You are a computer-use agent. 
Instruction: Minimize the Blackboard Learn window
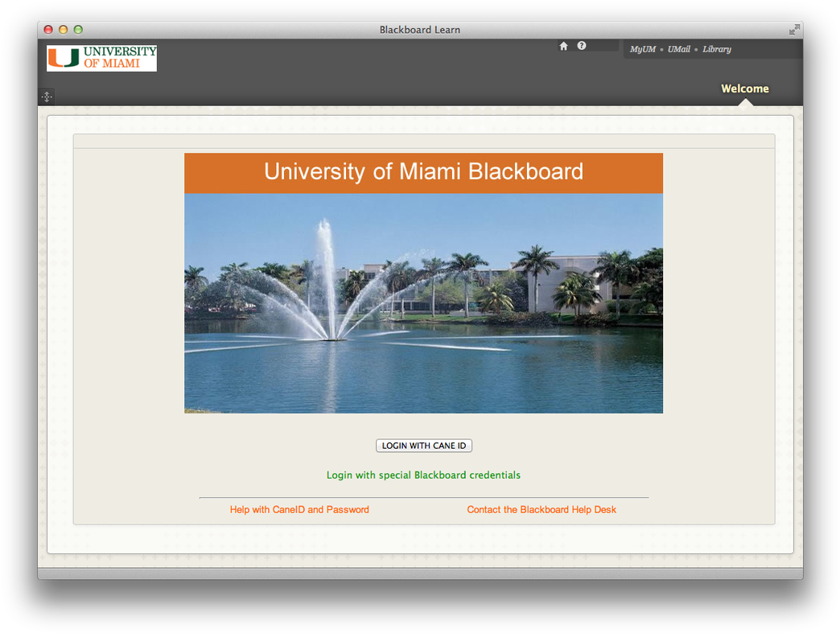64,30
